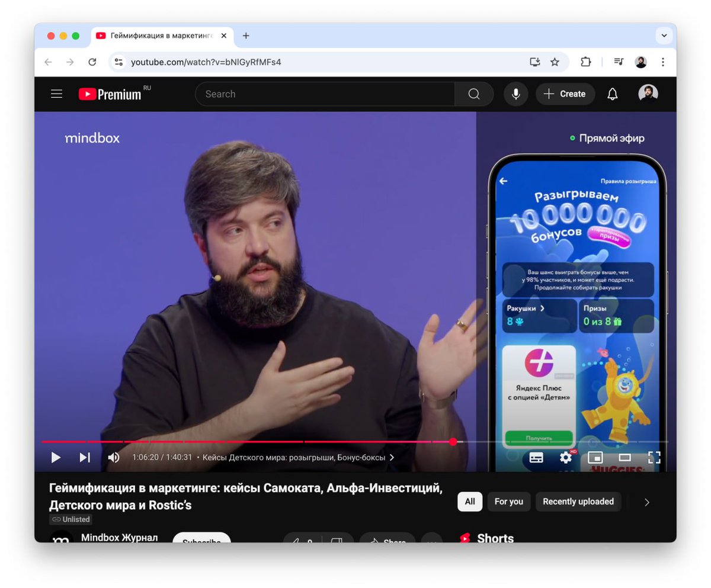Close the 'Геймификация в маркетинге' tab

tap(223, 36)
